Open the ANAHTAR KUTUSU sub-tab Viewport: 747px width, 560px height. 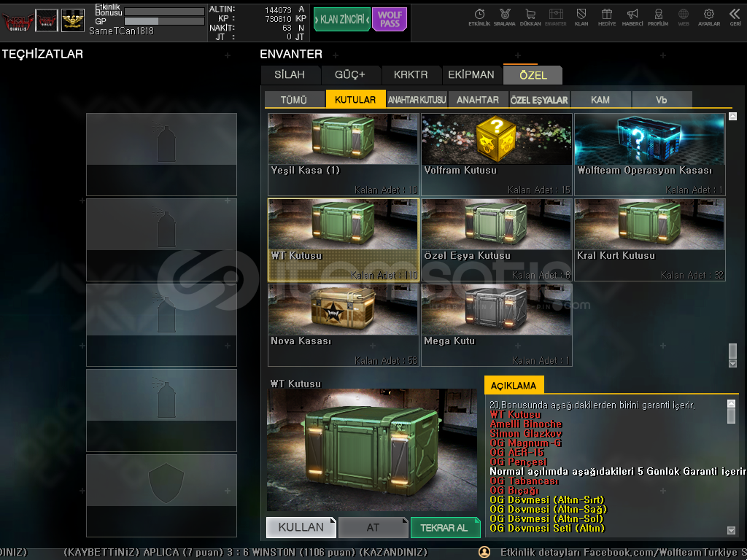417,99
